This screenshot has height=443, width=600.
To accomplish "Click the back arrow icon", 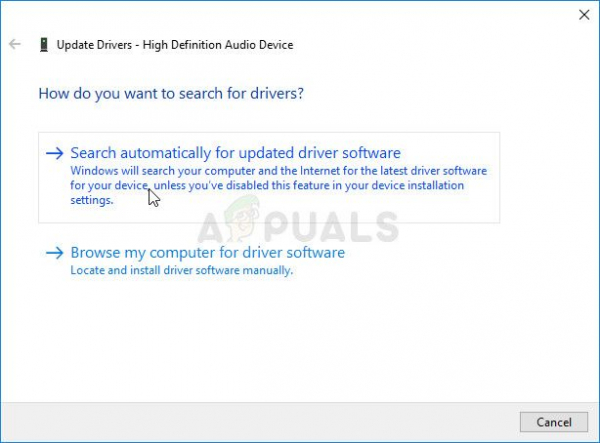I will [x=15, y=44].
